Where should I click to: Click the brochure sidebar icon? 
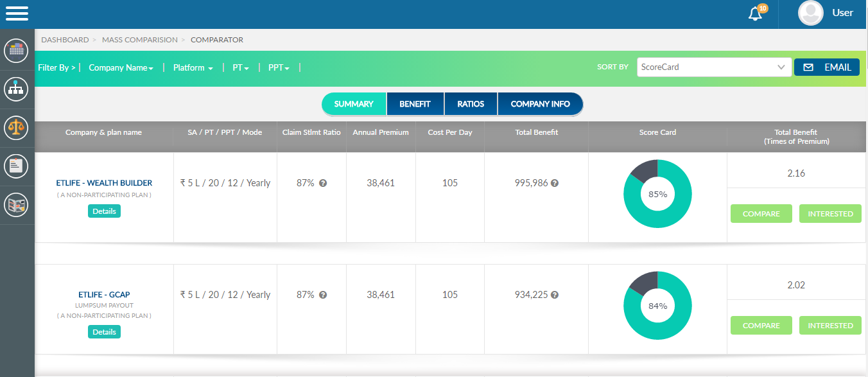click(x=17, y=205)
